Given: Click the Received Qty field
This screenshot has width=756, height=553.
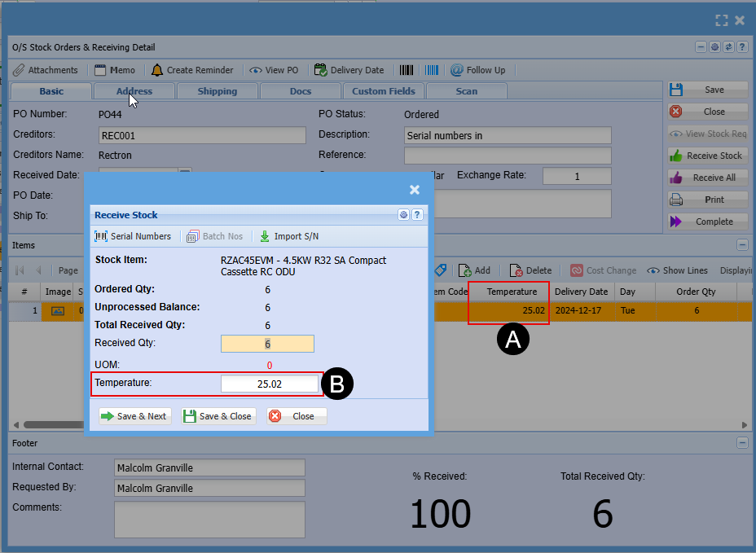Looking at the screenshot, I should point(267,344).
